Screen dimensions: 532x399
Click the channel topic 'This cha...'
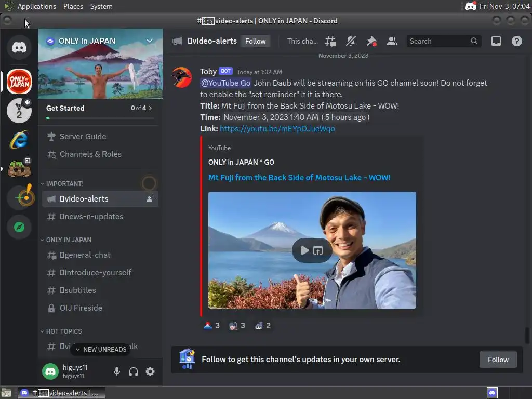click(302, 41)
